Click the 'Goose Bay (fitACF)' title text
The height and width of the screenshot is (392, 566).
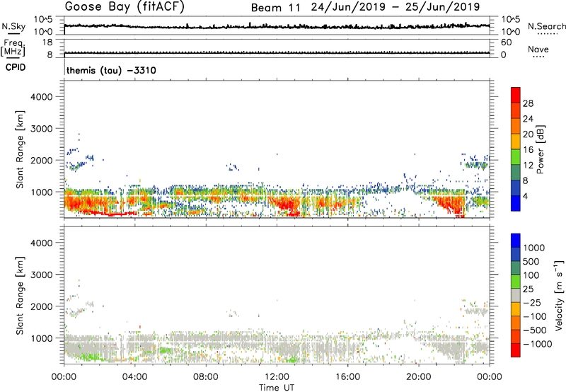pos(125,6)
